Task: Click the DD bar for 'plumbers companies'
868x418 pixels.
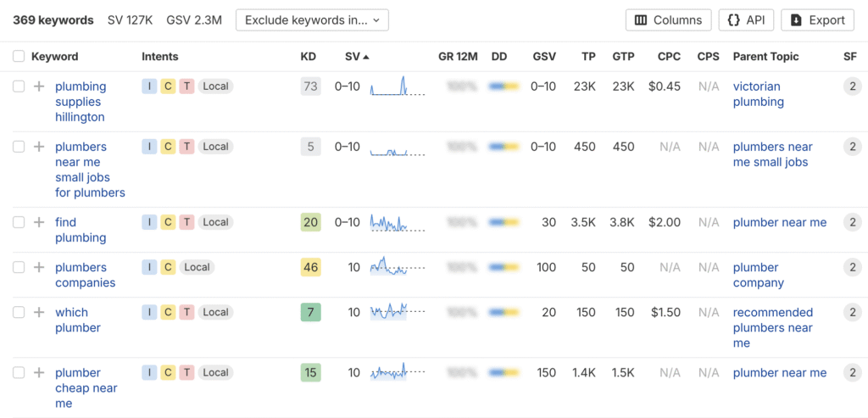Action: click(504, 267)
